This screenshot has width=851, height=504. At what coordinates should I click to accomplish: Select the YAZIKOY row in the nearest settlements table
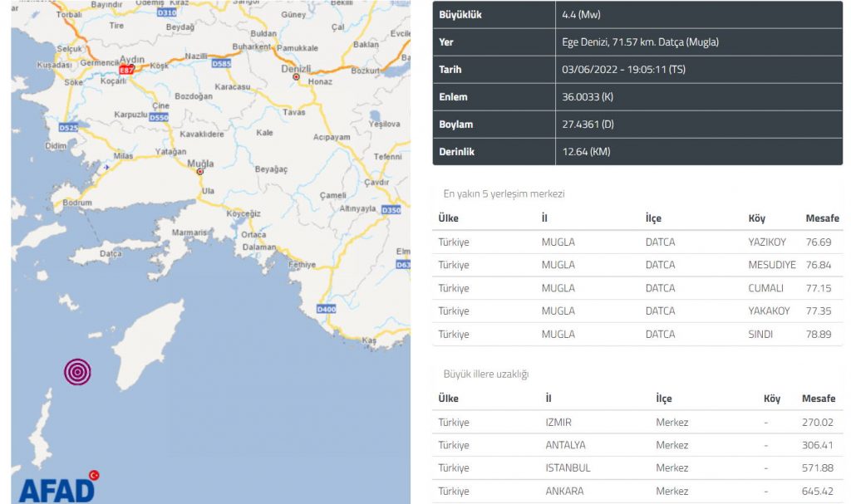[x=637, y=242]
